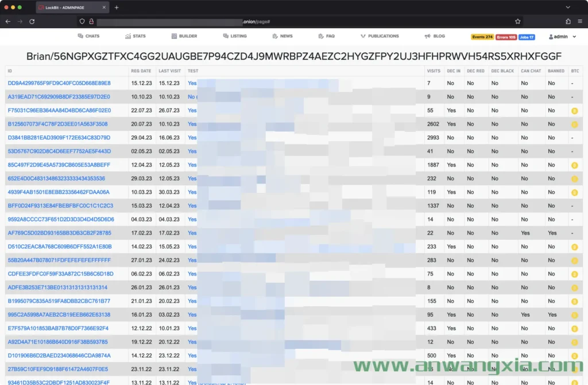Image resolution: width=588 pixels, height=385 pixels.
Task: Click BTC coin icon in 4939F4AB row
Action: [x=574, y=193]
